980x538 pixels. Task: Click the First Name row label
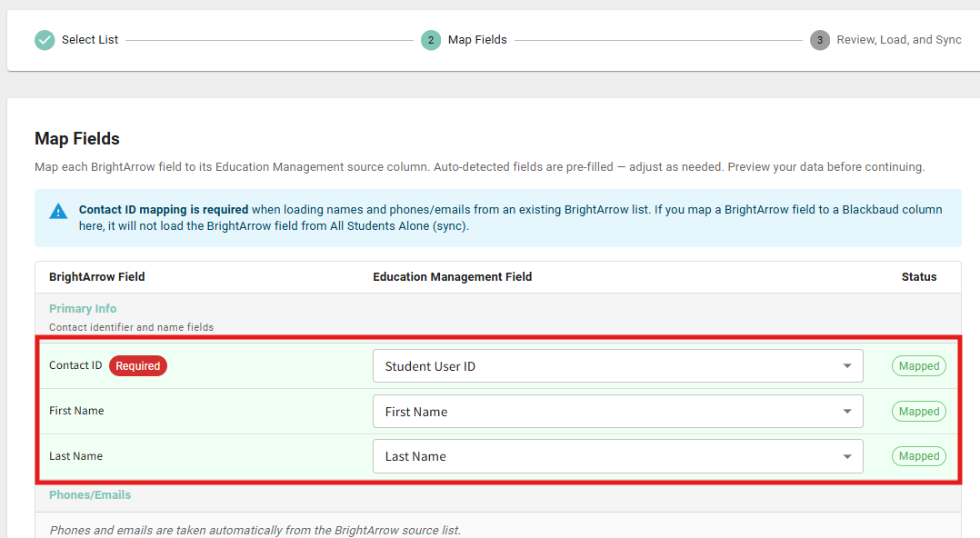(76, 411)
